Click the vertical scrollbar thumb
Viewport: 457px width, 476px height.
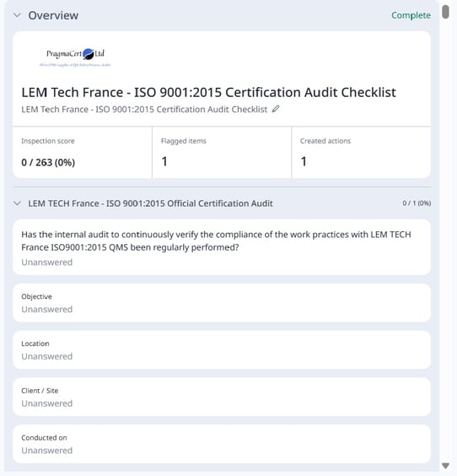coord(445,12)
